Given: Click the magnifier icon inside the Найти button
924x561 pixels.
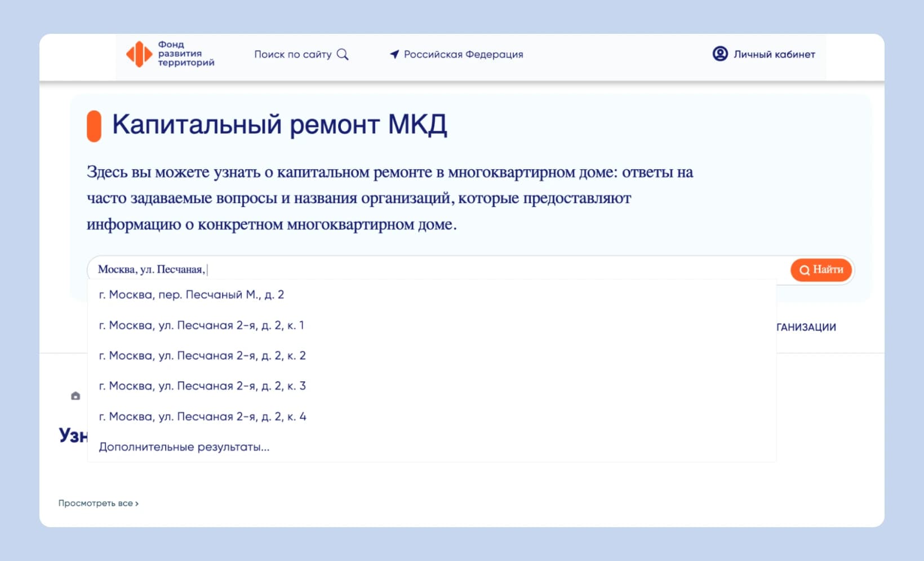Looking at the screenshot, I should tap(804, 270).
